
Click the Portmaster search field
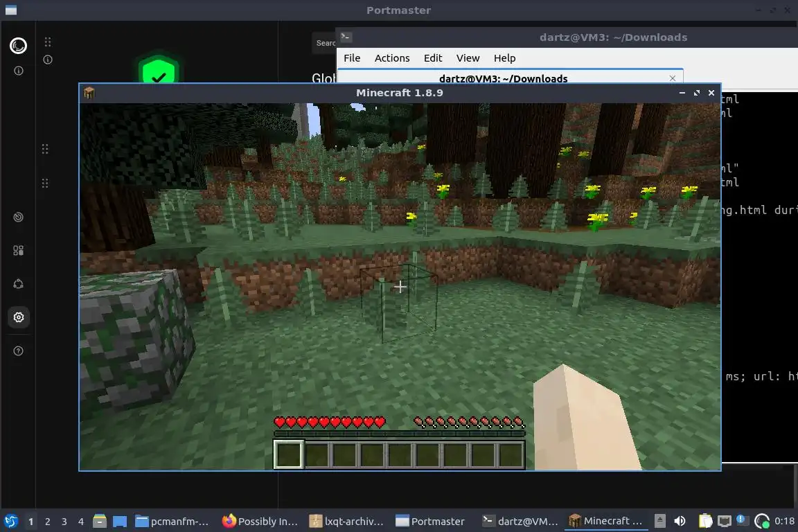(x=323, y=43)
